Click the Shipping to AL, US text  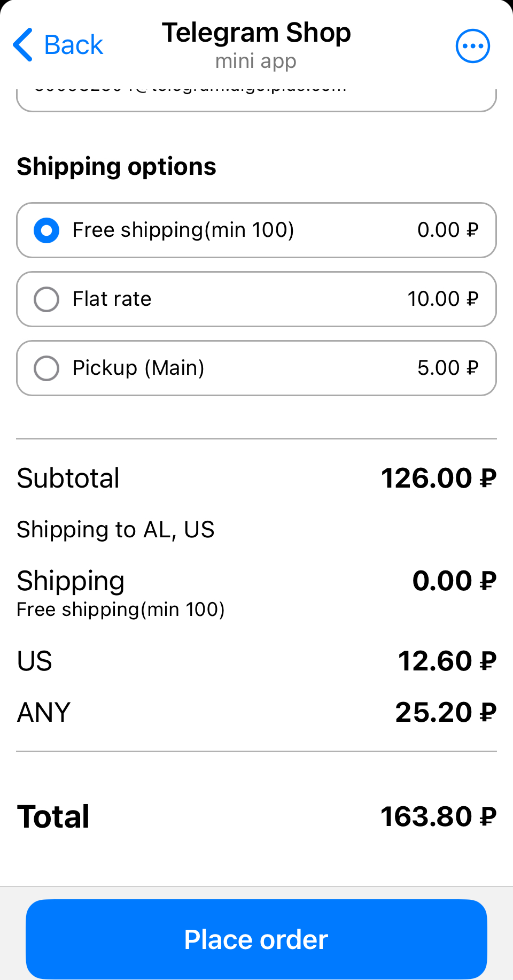coord(115,530)
